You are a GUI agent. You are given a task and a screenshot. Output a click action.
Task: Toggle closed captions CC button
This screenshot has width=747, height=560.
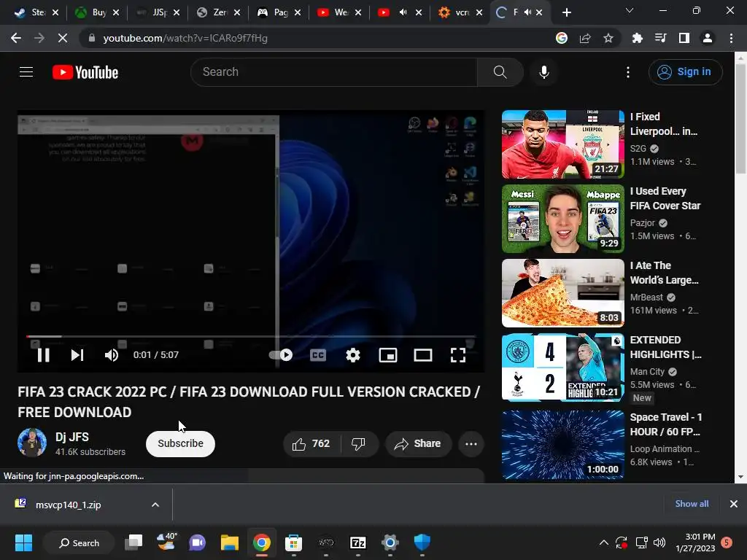318,355
